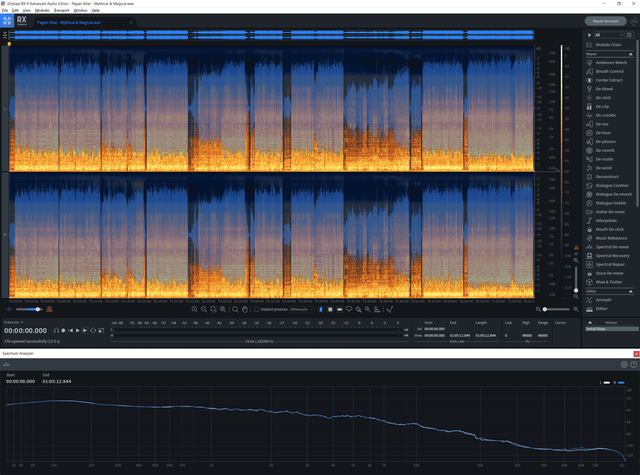Open the Spectral Recovery module
The image size is (640, 475).
(x=609, y=255)
